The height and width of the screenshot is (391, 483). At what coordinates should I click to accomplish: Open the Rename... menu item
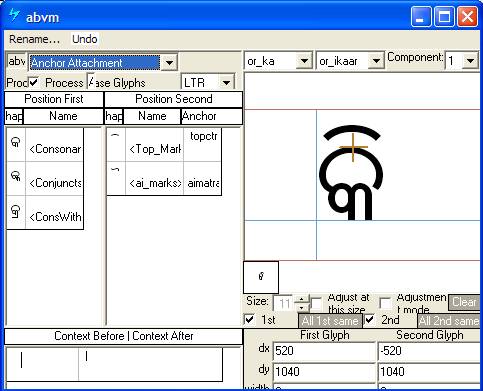34,39
